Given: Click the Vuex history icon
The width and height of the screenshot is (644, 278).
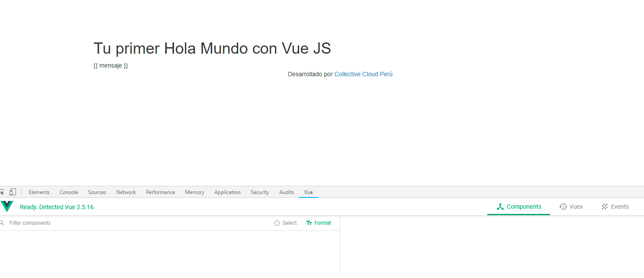Looking at the screenshot, I should pyautogui.click(x=563, y=207).
